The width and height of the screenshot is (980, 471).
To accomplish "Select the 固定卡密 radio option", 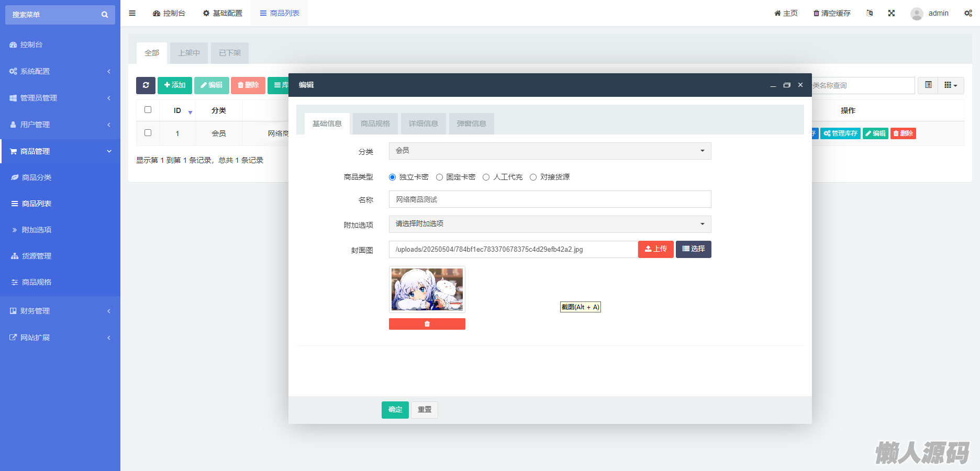I will (439, 177).
